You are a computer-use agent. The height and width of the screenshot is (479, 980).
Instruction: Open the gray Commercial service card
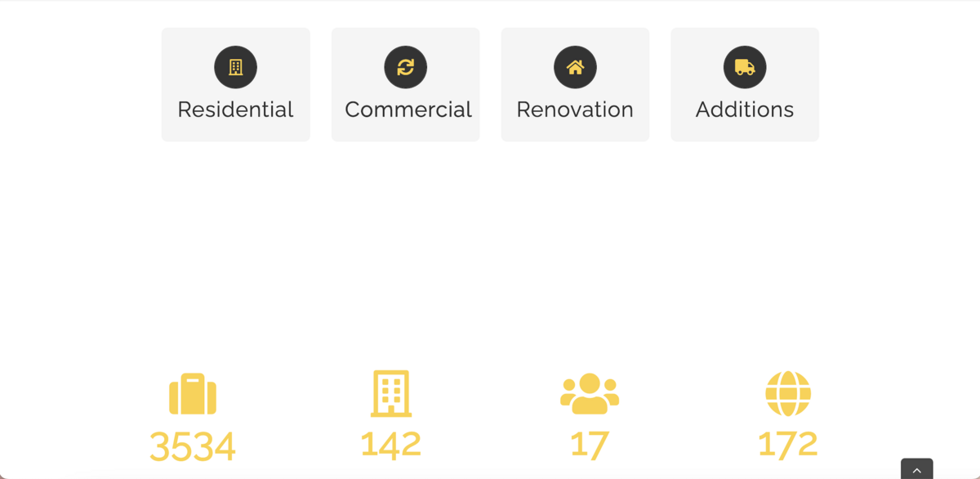(x=405, y=84)
